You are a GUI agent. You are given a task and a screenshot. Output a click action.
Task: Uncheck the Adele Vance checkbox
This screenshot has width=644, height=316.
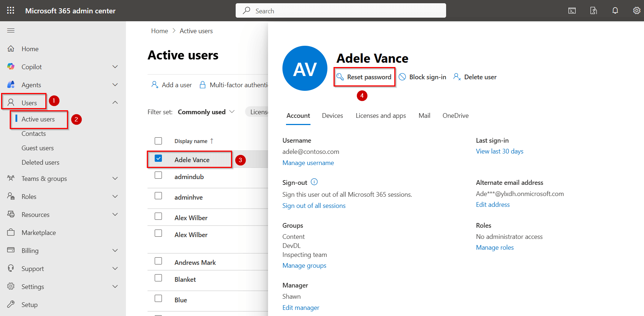click(158, 159)
